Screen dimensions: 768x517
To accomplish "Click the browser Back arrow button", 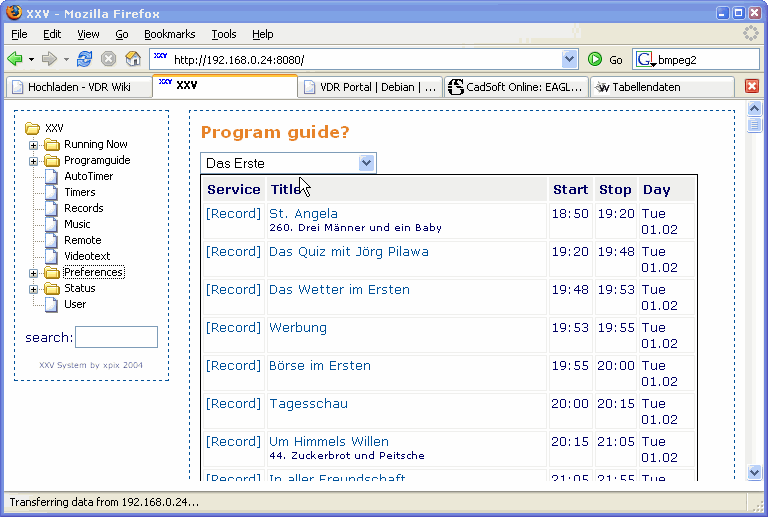I will (14, 60).
